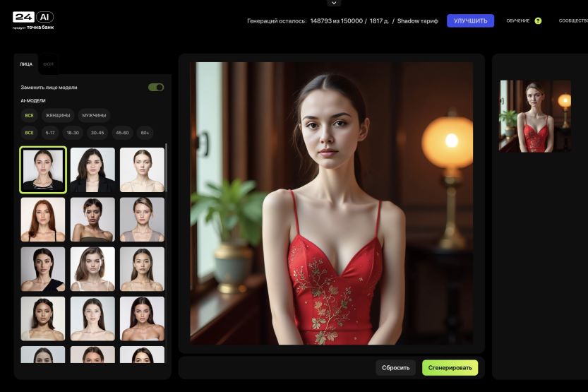Switch to the ЛИЦА tab
Image resolution: width=588 pixels, height=392 pixels.
pyautogui.click(x=26, y=64)
